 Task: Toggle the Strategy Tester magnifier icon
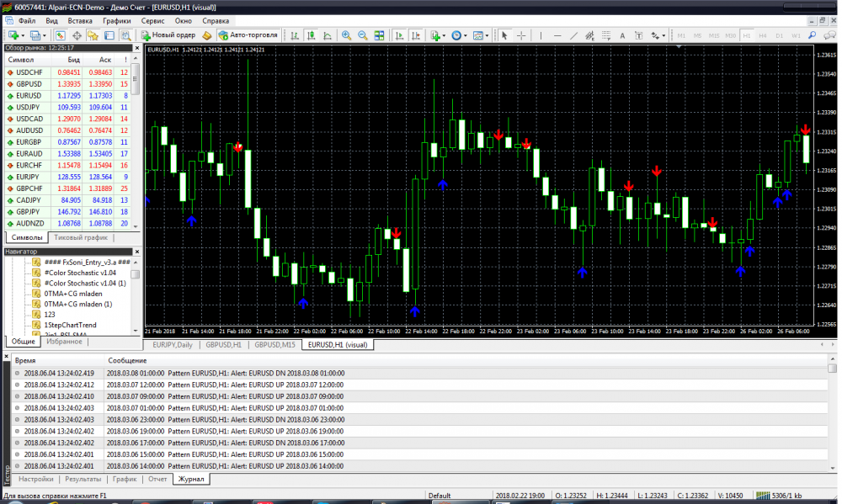pos(125,35)
